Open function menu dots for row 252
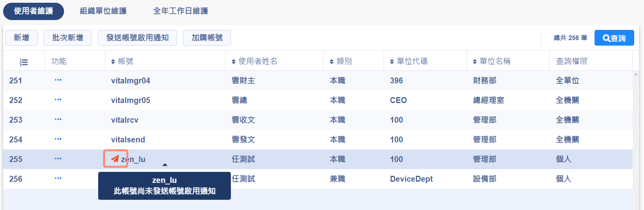 (58, 100)
